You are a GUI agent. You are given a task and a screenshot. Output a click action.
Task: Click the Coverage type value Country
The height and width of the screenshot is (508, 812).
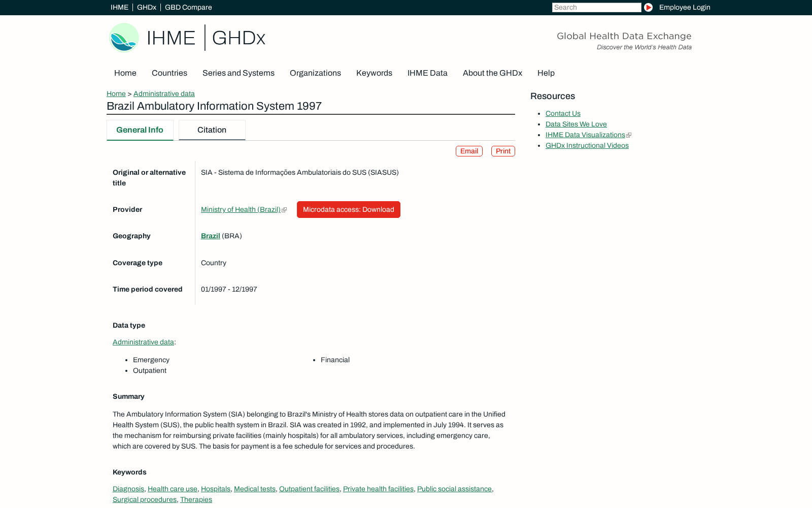coord(214,263)
